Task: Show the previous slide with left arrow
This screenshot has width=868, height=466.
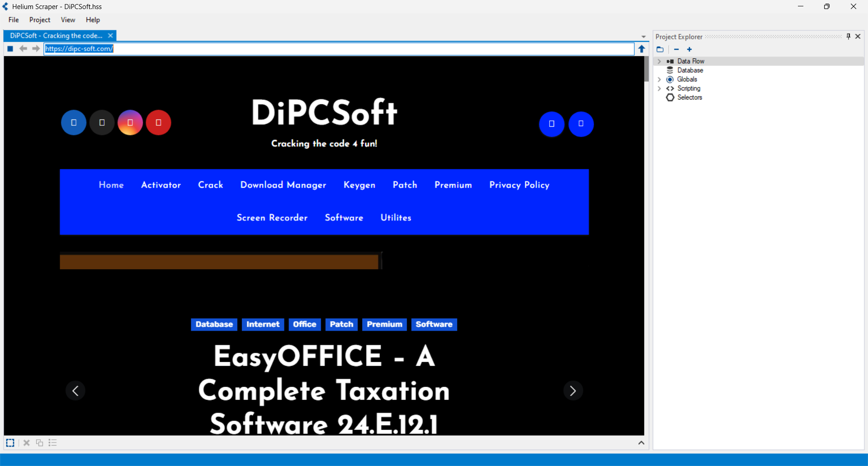Action: 75,390
